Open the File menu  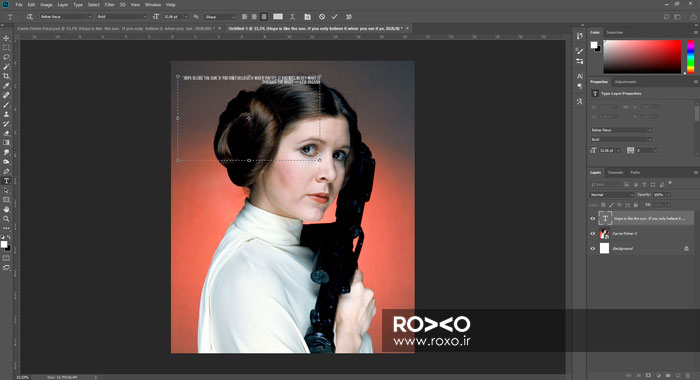tap(19, 4)
